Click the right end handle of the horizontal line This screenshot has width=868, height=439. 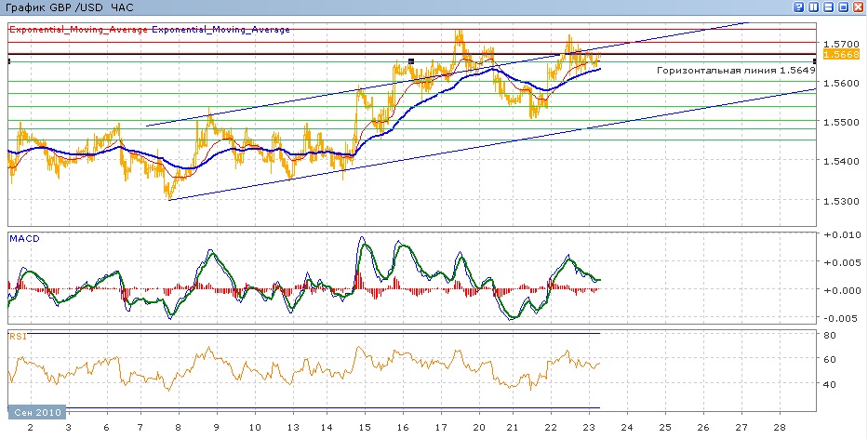[815, 61]
